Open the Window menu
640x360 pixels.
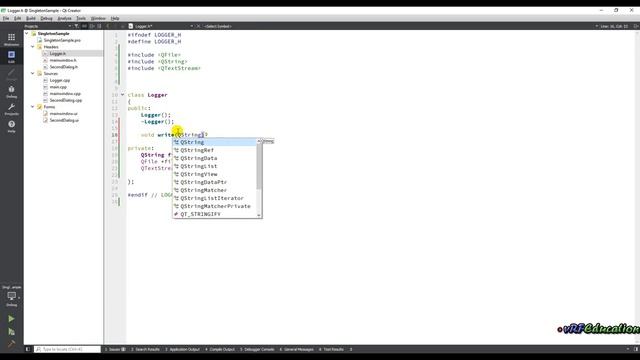98,18
